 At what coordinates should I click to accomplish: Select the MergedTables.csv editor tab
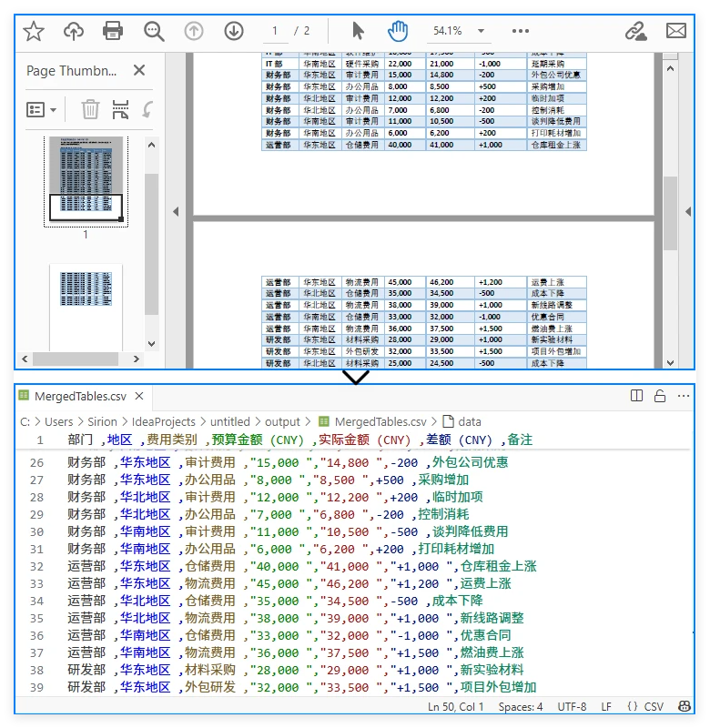pyautogui.click(x=80, y=396)
